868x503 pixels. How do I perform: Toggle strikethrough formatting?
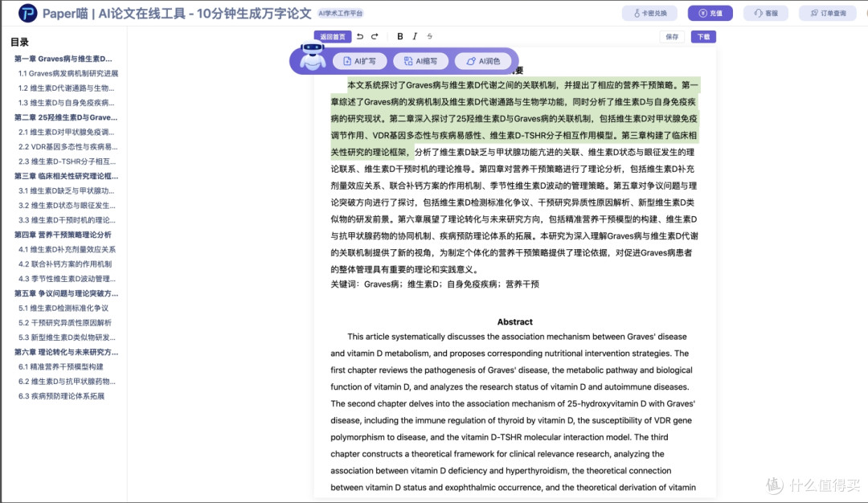429,36
